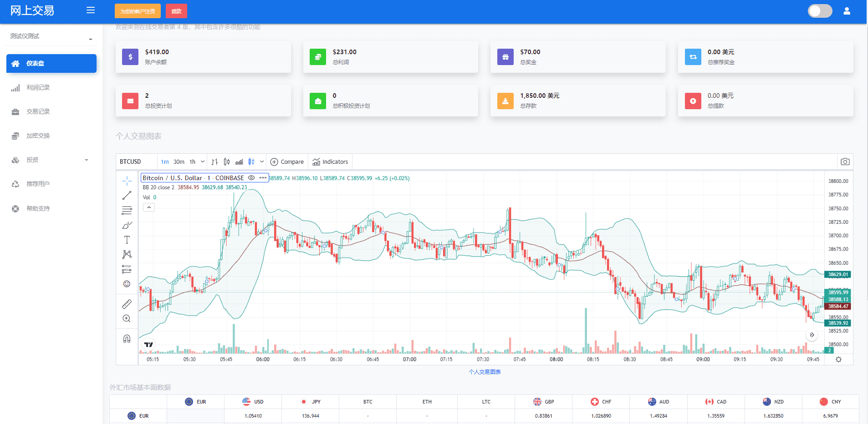This screenshot has height=424, width=868.
Task: Click the orange account deposit button
Action: pos(138,11)
